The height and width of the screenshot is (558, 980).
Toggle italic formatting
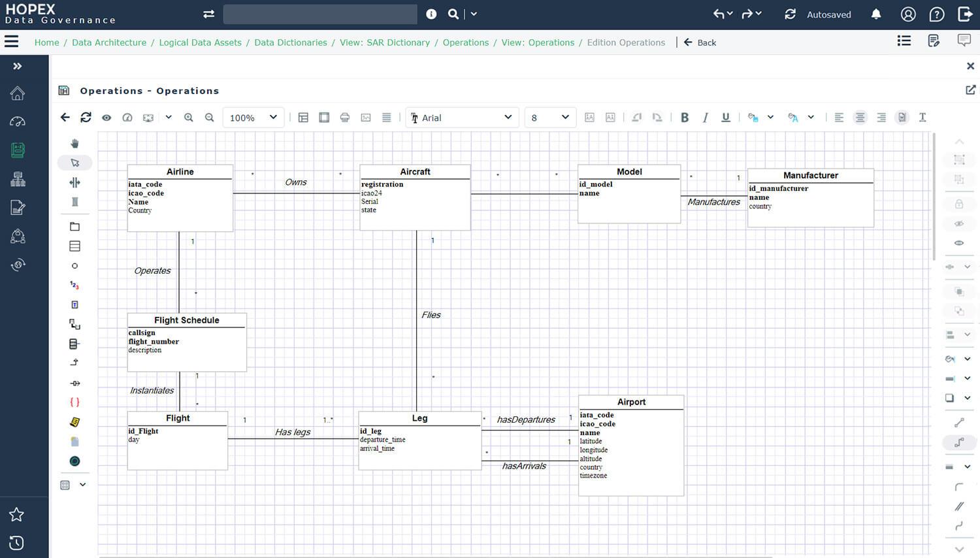[x=705, y=118]
